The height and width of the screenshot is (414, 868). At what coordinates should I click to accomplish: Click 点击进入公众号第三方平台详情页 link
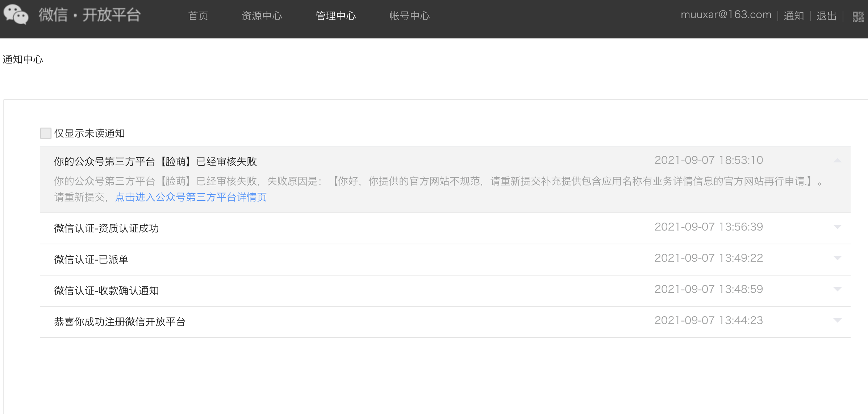click(191, 197)
